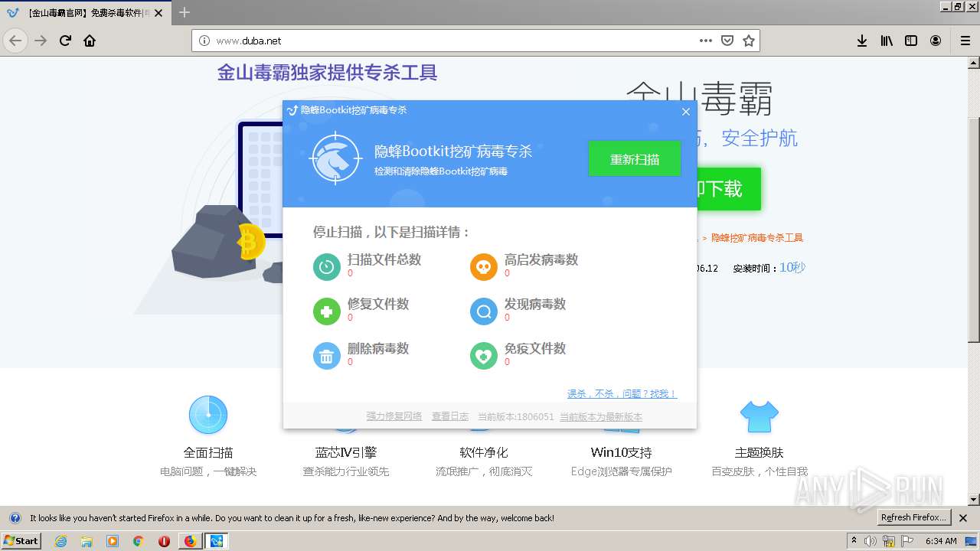Show hidden system tray icons
The image size is (980, 551).
click(854, 541)
